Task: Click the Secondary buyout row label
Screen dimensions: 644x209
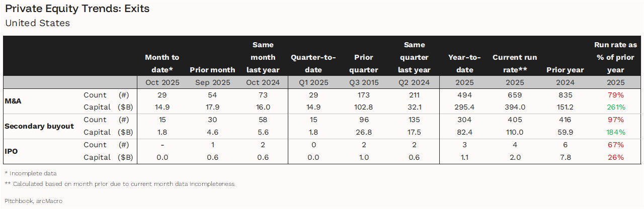Action: 39,126
